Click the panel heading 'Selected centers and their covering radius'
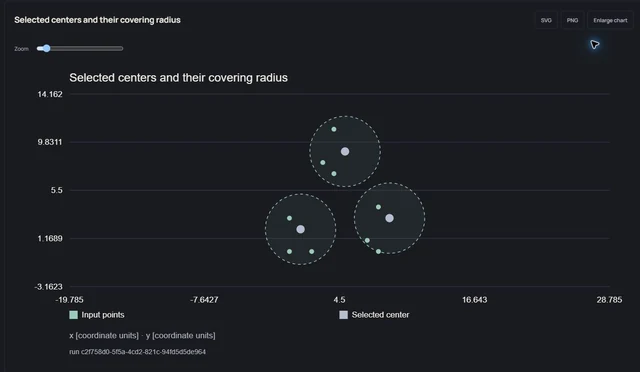The image size is (640, 372). tap(97, 20)
